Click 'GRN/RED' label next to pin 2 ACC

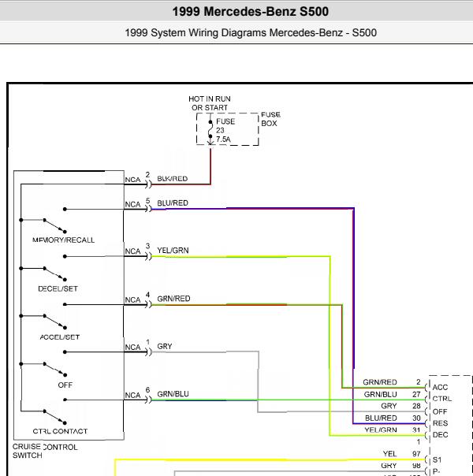[380, 382]
